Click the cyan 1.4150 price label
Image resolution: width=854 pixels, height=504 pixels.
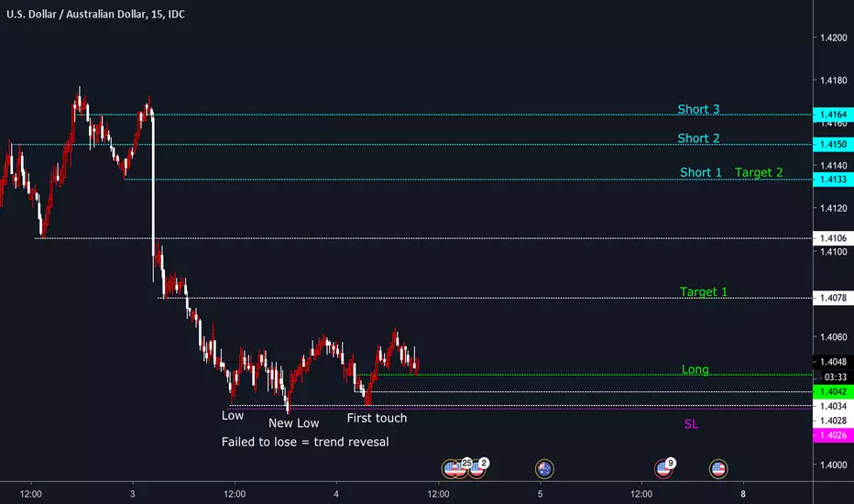pos(833,145)
